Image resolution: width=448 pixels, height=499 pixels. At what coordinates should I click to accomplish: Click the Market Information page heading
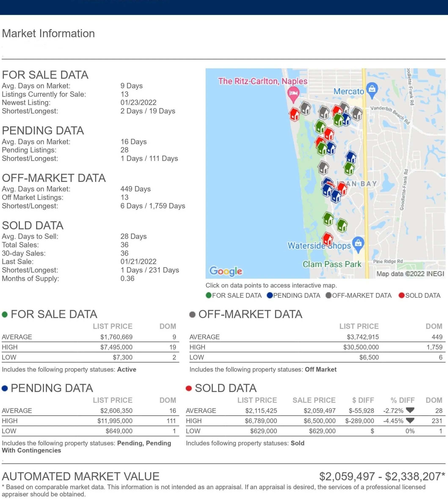(x=48, y=33)
